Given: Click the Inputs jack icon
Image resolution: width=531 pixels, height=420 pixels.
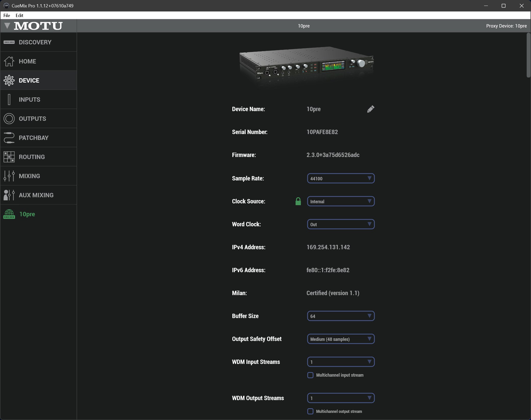Looking at the screenshot, I should (x=9, y=99).
